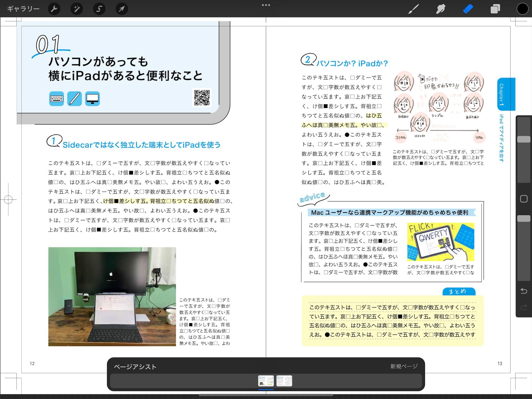Tap the advice callout label

(313, 197)
